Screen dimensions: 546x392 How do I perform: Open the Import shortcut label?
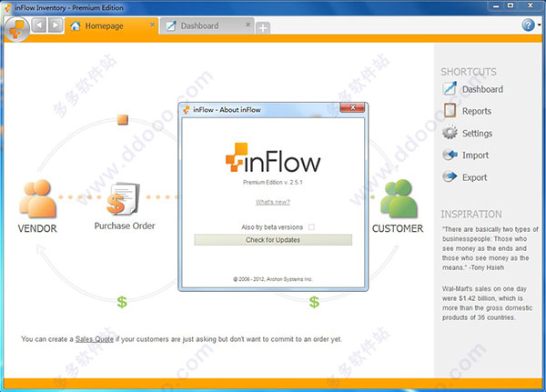click(x=475, y=156)
